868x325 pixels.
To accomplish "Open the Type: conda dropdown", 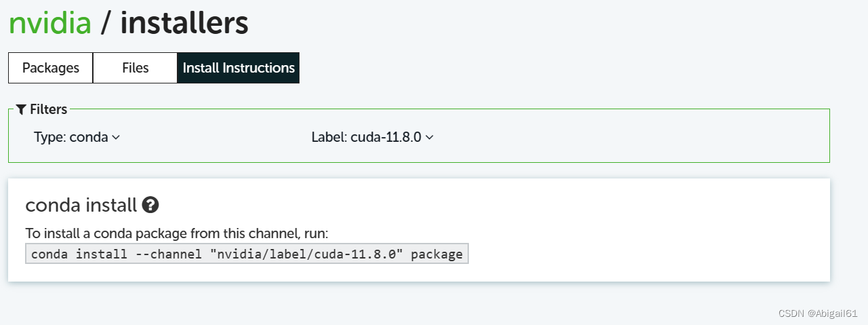I will [77, 137].
